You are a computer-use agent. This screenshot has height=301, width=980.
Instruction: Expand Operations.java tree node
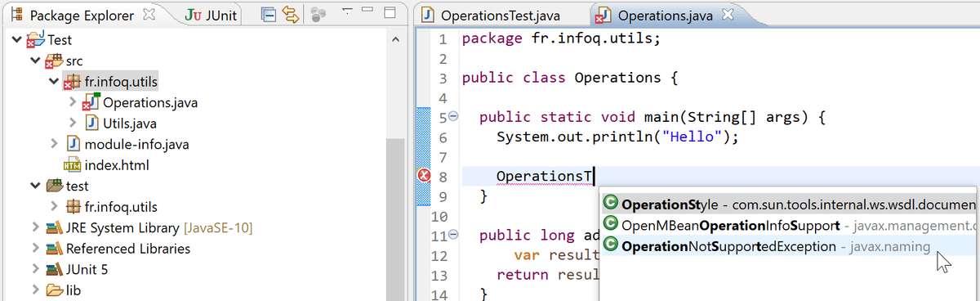coord(73,103)
